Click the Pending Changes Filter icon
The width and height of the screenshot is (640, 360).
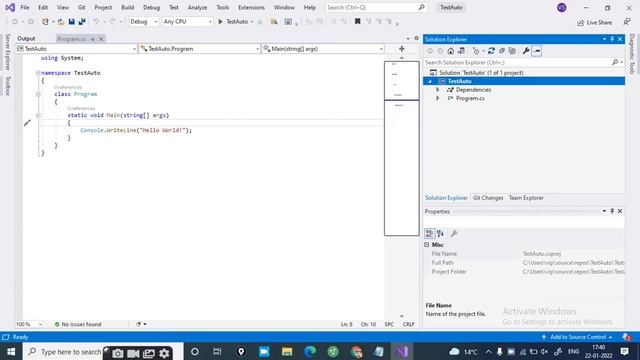[x=476, y=51]
